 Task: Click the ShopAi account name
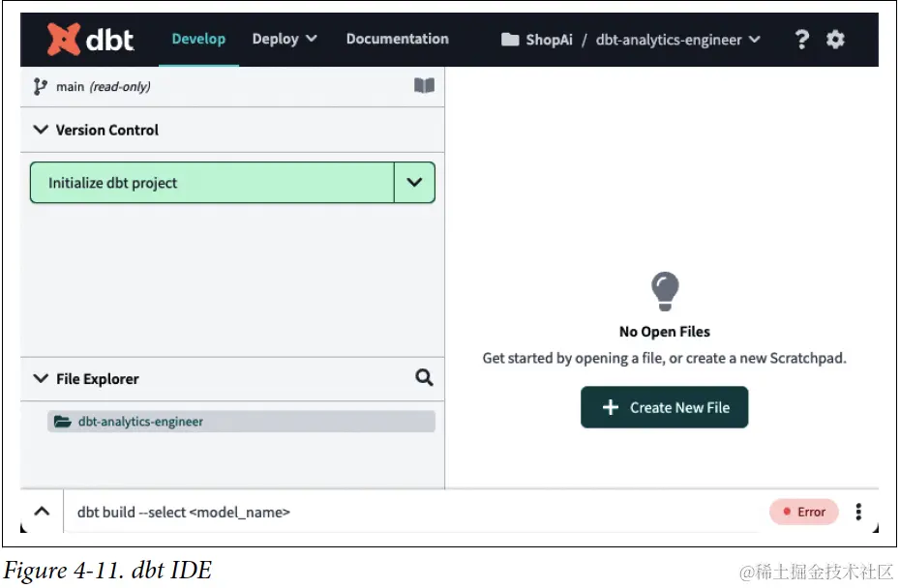tap(550, 40)
